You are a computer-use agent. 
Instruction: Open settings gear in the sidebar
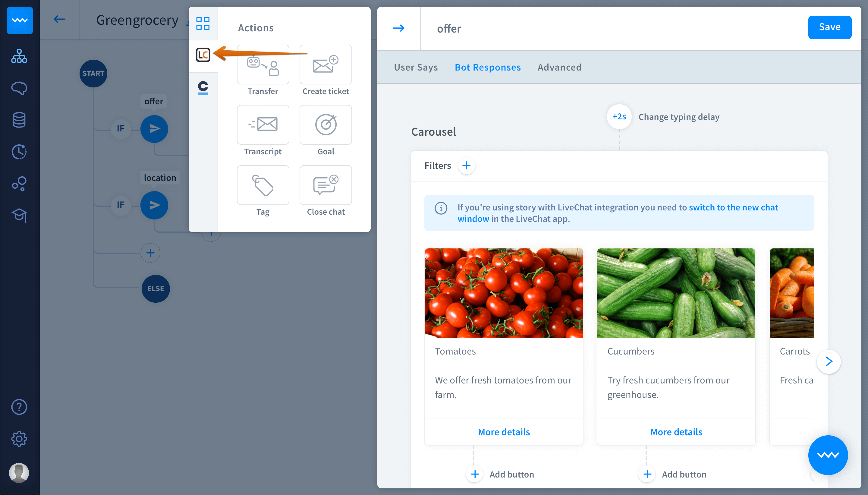point(19,439)
